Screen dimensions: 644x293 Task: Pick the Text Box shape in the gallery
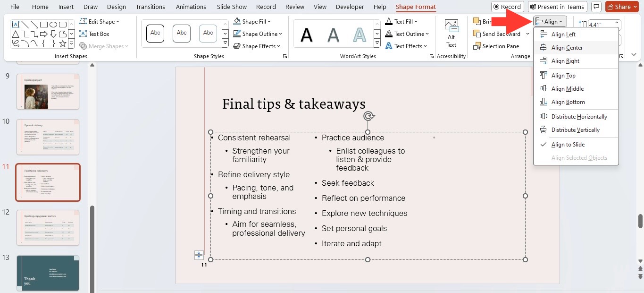point(16,25)
